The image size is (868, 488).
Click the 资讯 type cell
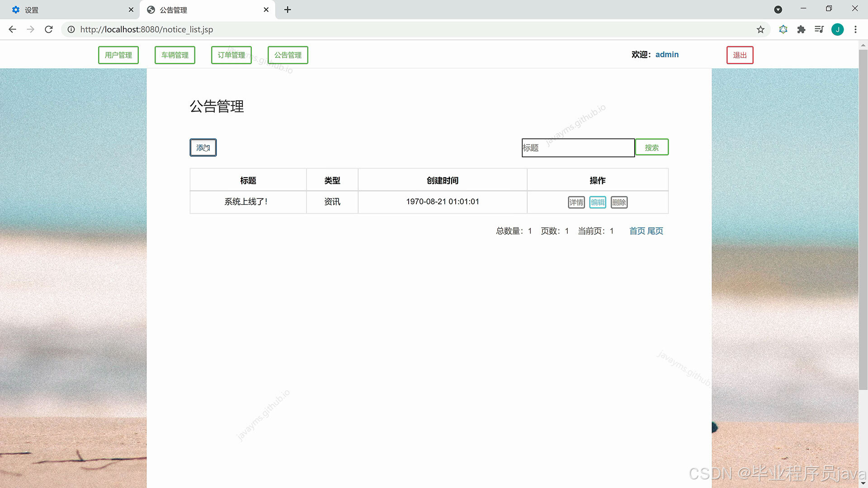[x=332, y=202]
